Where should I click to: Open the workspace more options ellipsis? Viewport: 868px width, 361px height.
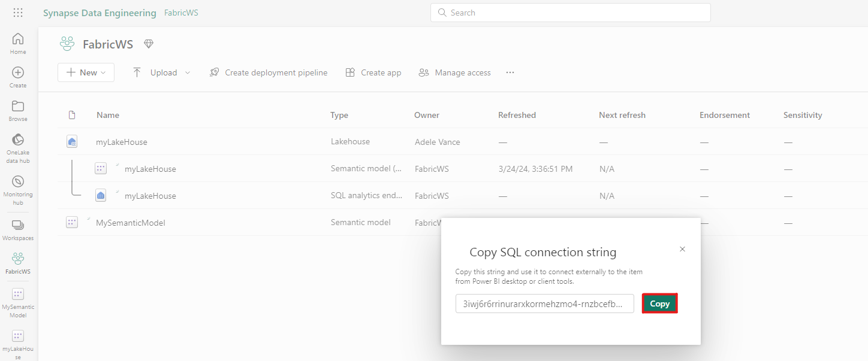pyautogui.click(x=510, y=72)
